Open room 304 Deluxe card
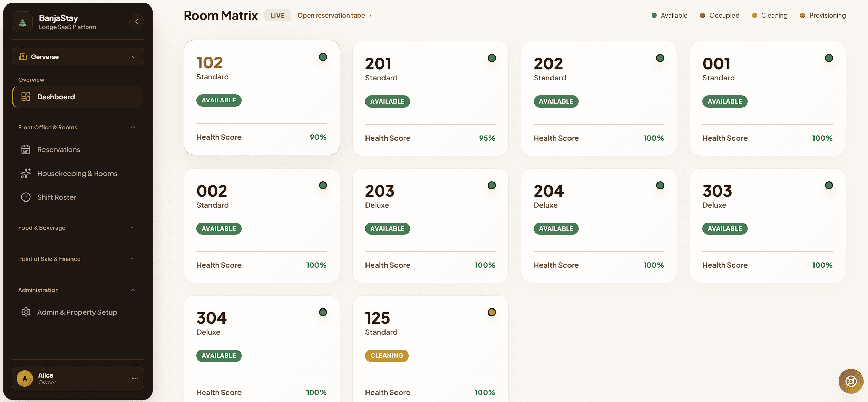The image size is (868, 402). (262, 349)
